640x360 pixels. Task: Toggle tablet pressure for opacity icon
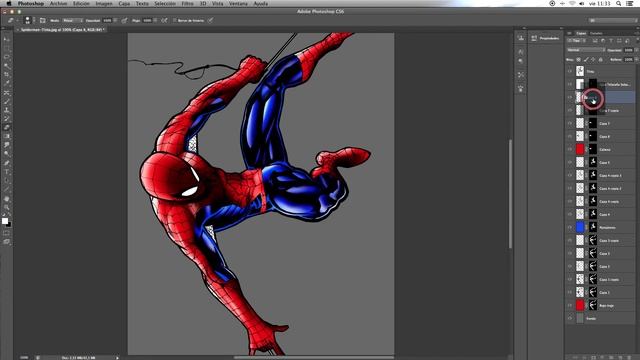[x=124, y=20]
